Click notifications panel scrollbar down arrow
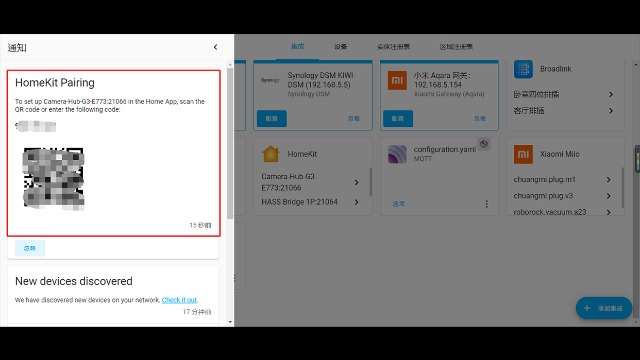Screen dimensions: 640x360 [x=230, y=322]
